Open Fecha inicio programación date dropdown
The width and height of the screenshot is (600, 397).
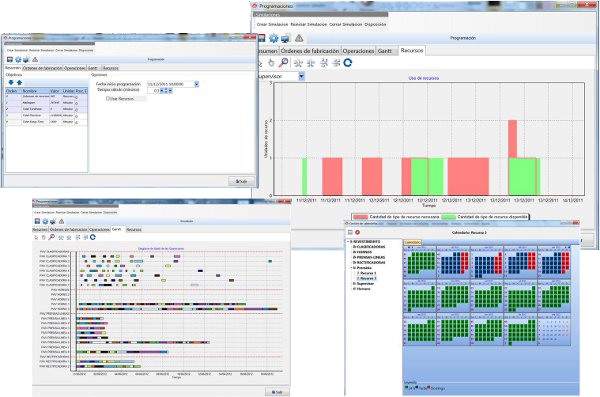pos(197,84)
